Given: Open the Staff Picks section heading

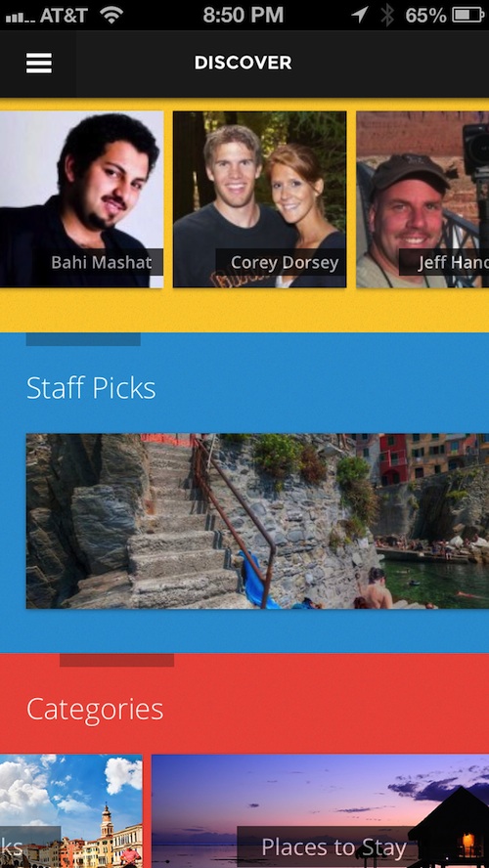Looking at the screenshot, I should tap(91, 387).
